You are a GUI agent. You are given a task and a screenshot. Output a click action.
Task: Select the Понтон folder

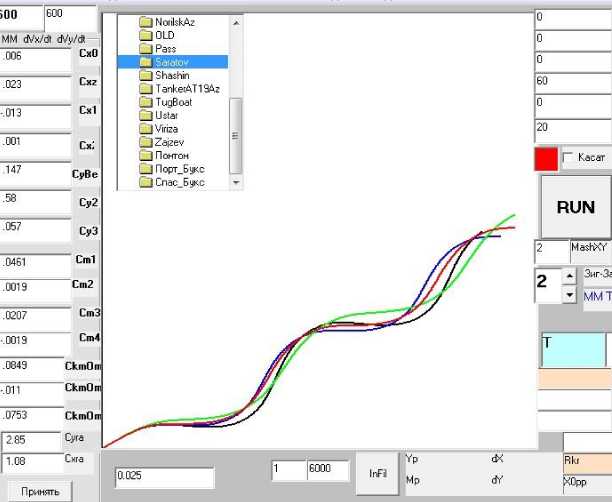click(164, 156)
